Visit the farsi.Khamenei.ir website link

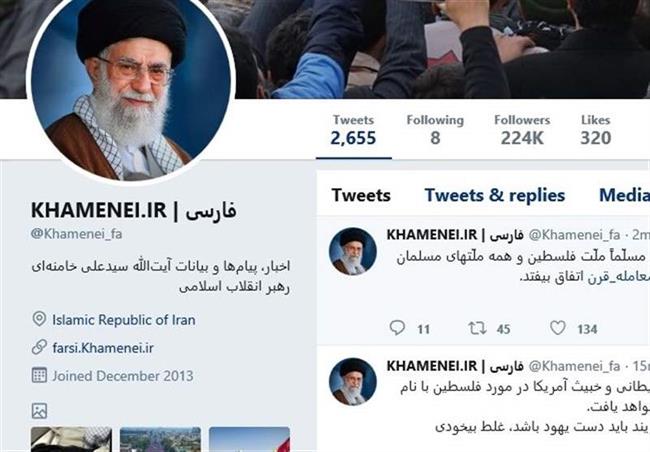pyautogui.click(x=103, y=348)
